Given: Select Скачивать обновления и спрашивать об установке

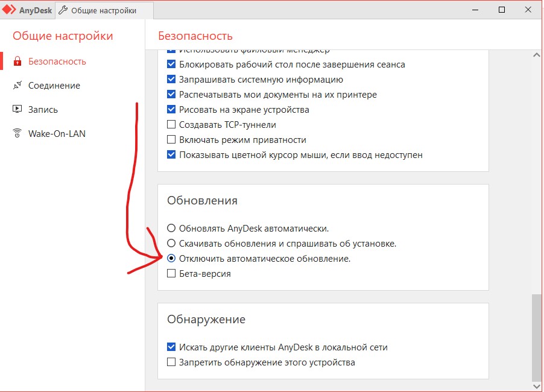Looking at the screenshot, I should click(171, 243).
